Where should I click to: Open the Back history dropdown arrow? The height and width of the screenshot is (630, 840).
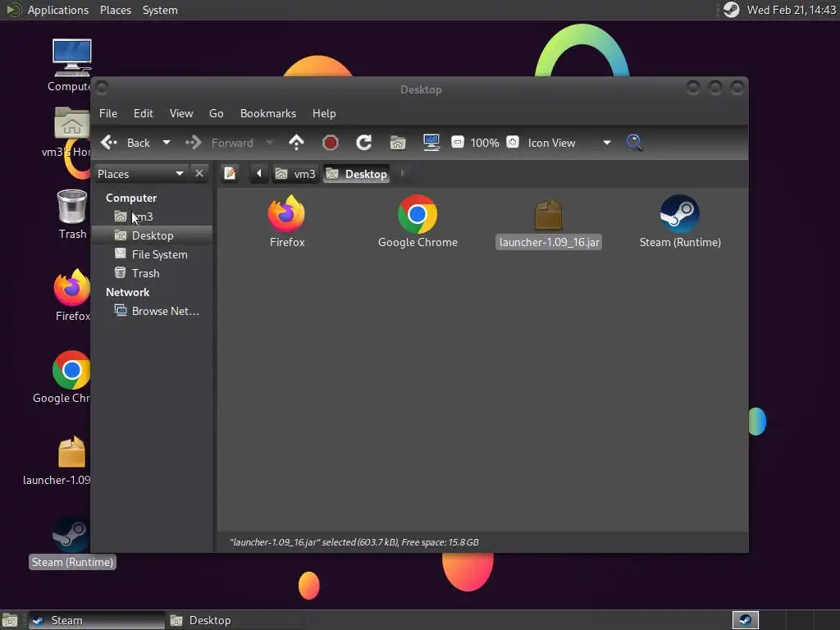166,143
